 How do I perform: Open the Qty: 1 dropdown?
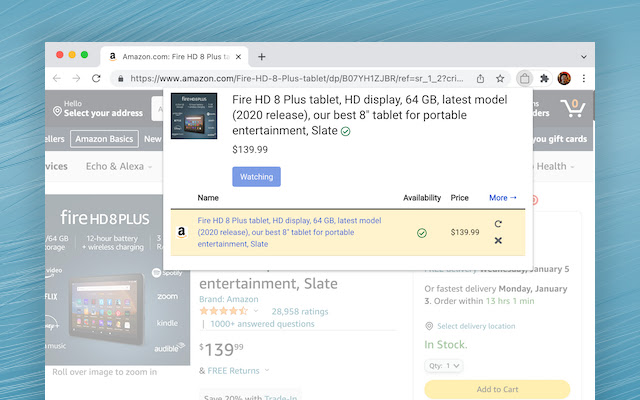coord(444,366)
